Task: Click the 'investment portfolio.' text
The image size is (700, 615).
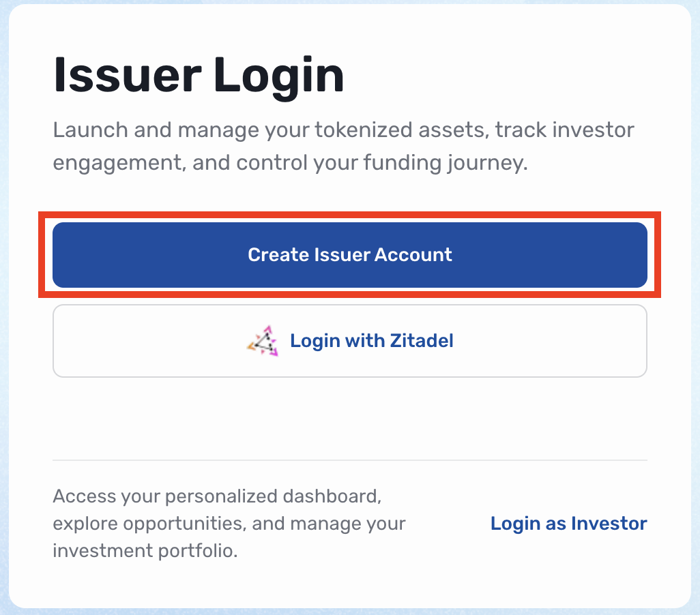Action: pyautogui.click(x=145, y=551)
